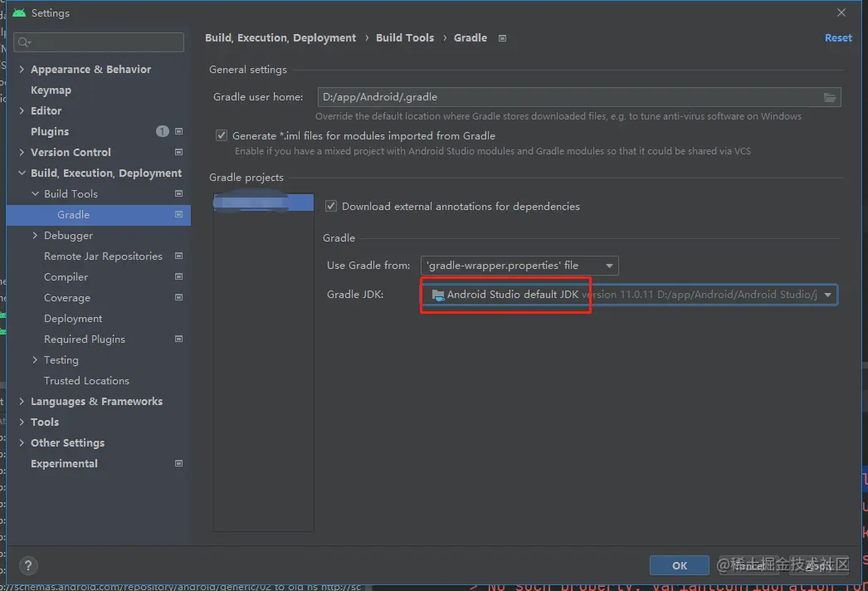Image resolution: width=868 pixels, height=591 pixels.
Task: Click project-level icon beside Plugins
Action: click(178, 131)
